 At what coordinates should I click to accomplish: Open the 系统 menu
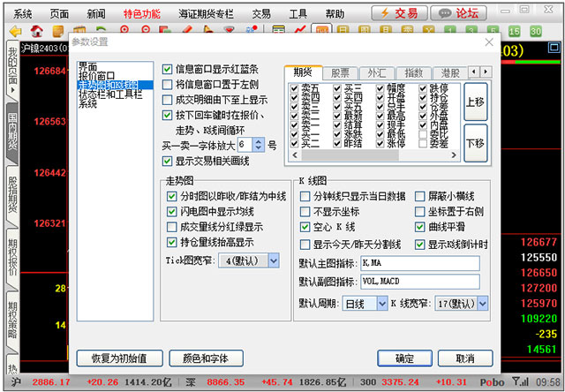pos(23,14)
